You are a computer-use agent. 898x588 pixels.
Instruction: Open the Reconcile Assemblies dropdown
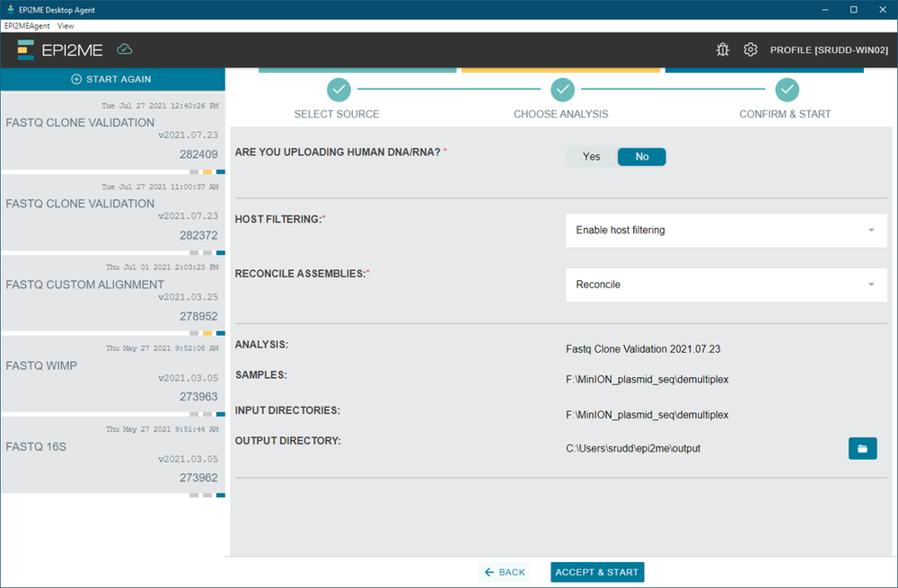(x=726, y=285)
